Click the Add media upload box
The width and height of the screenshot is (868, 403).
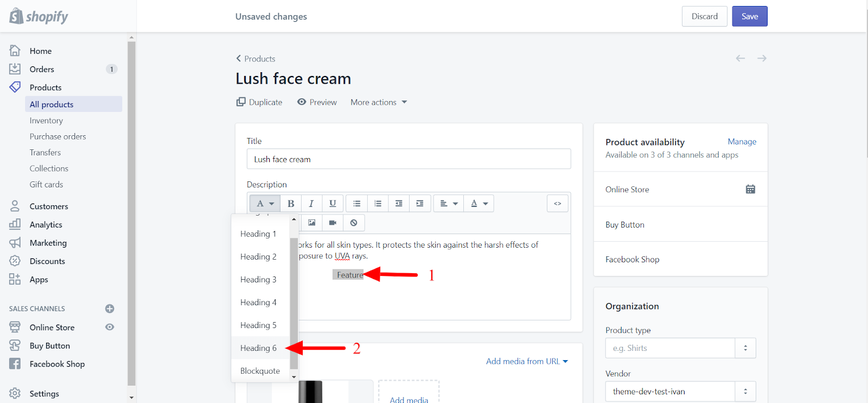[409, 392]
